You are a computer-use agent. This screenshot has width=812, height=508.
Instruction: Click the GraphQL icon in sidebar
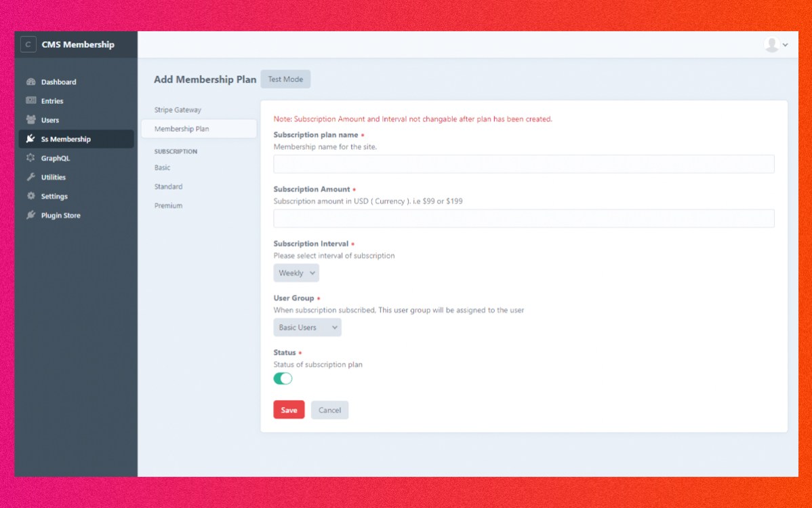pyautogui.click(x=31, y=157)
